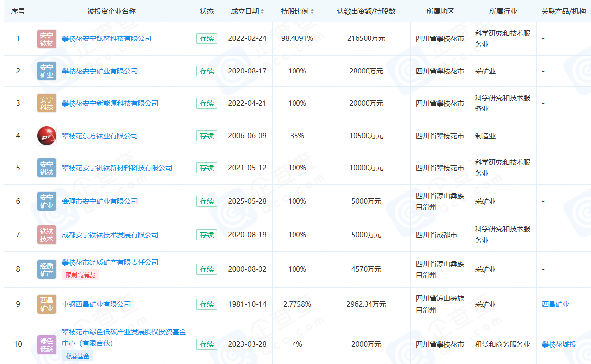Click the 限制高消费 red tag

point(80,275)
